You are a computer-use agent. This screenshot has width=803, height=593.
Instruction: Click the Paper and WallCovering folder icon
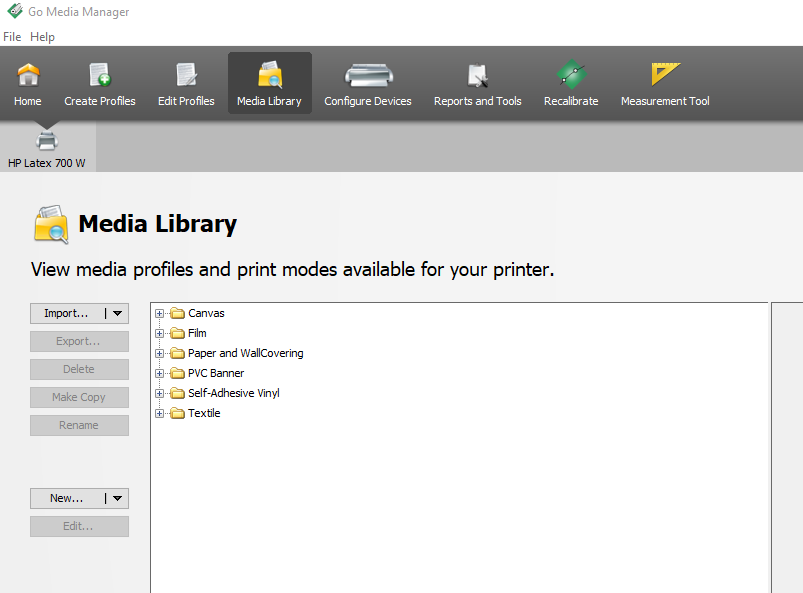(x=177, y=353)
